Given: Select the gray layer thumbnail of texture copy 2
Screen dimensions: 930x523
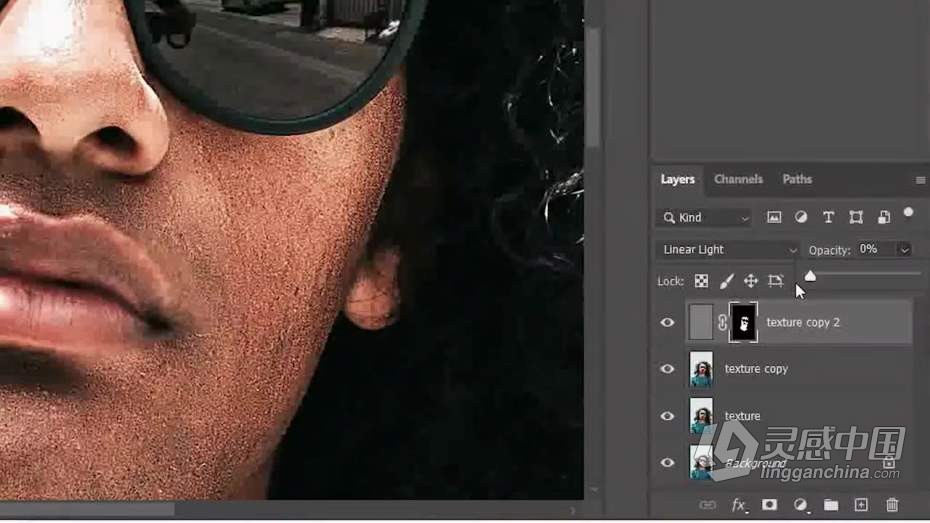Looking at the screenshot, I should point(700,323).
